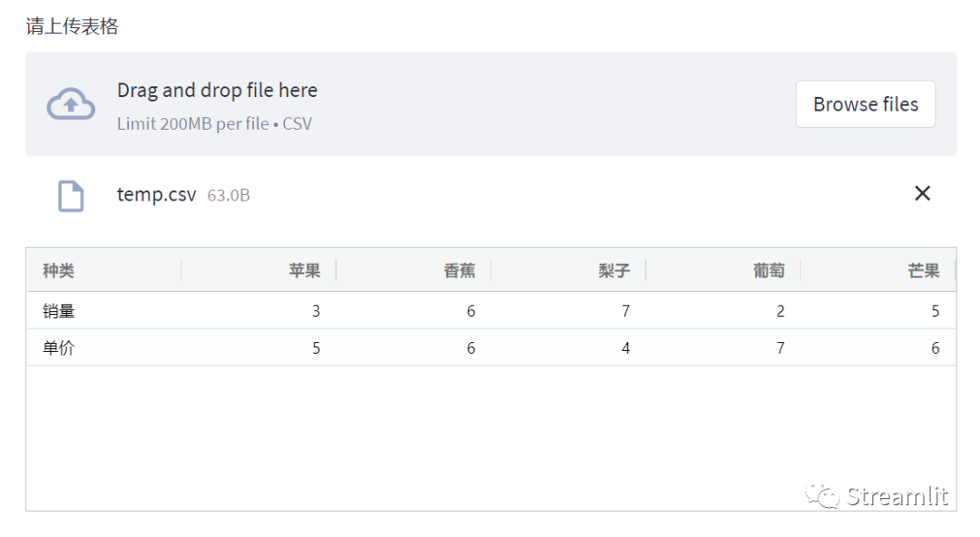
Task: Select the 单价 row label cell
Action: pyautogui.click(x=59, y=348)
